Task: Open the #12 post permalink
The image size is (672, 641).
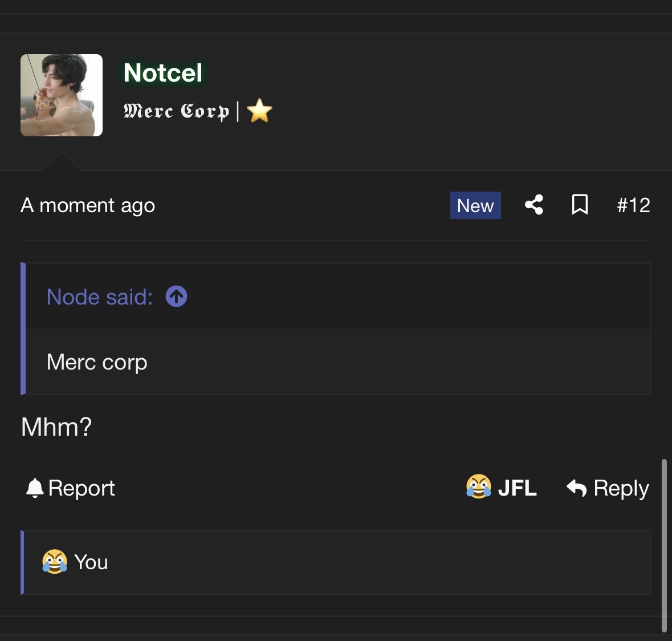Action: 633,205
